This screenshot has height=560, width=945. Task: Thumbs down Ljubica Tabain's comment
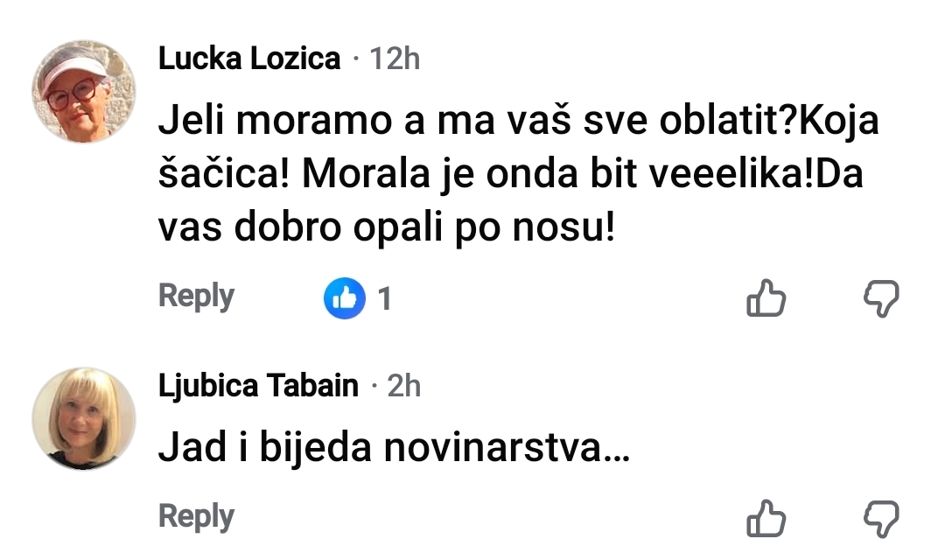click(x=880, y=518)
